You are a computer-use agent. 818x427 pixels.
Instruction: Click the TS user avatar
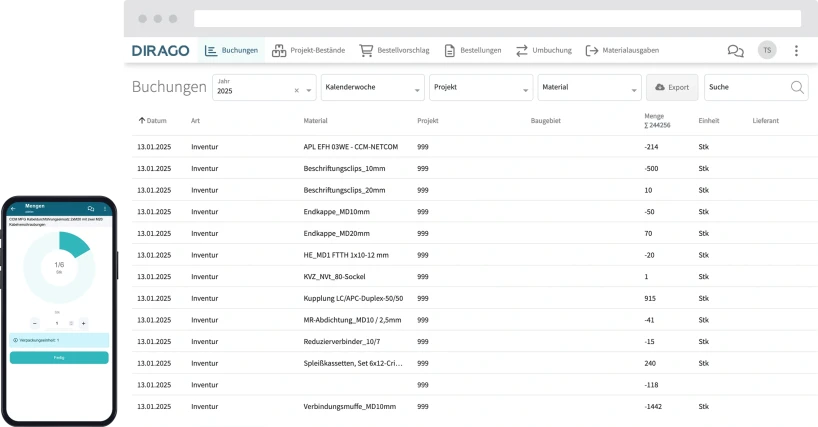tap(767, 50)
